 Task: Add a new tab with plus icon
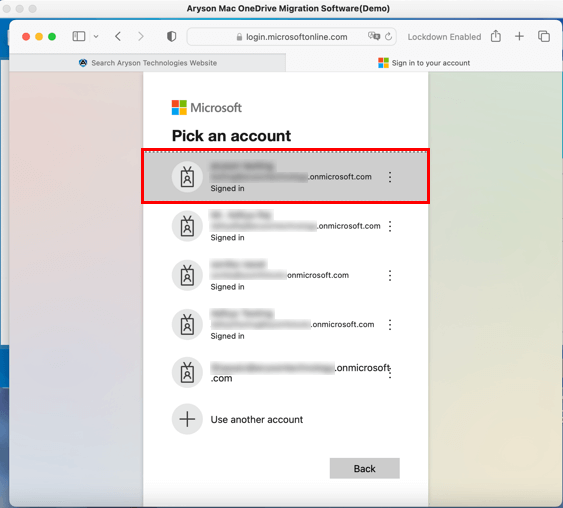519,36
